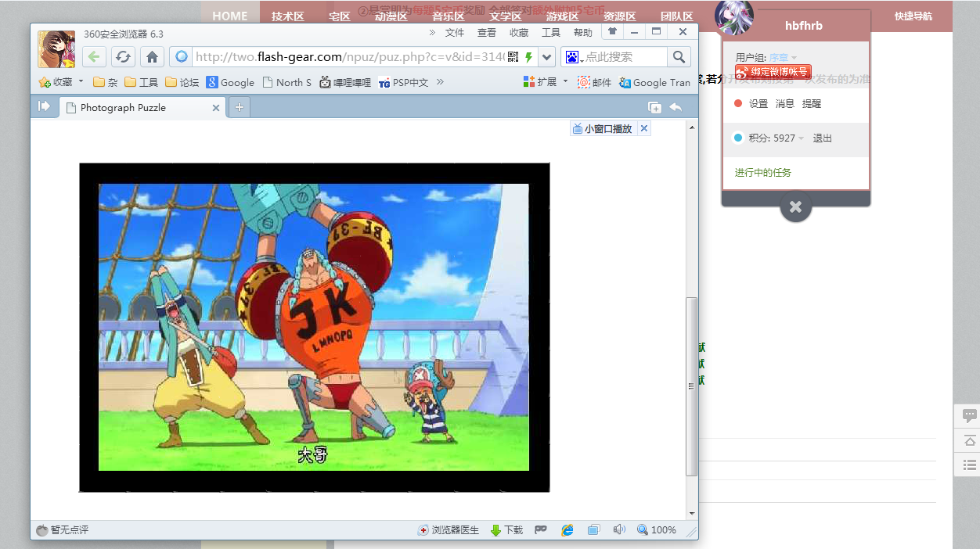Click the magnifier search button
This screenshot has height=549, width=980.
coord(679,57)
